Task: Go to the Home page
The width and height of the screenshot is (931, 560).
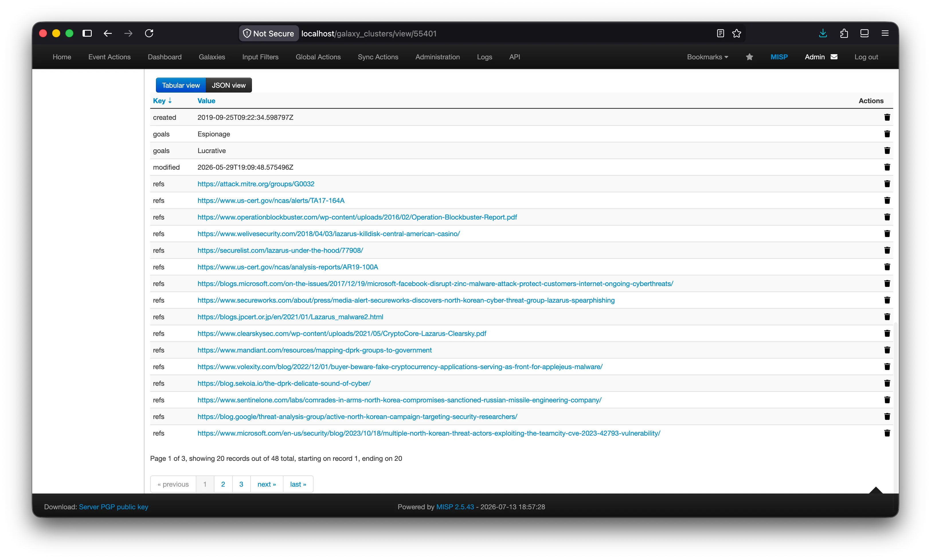Action: pyautogui.click(x=62, y=57)
